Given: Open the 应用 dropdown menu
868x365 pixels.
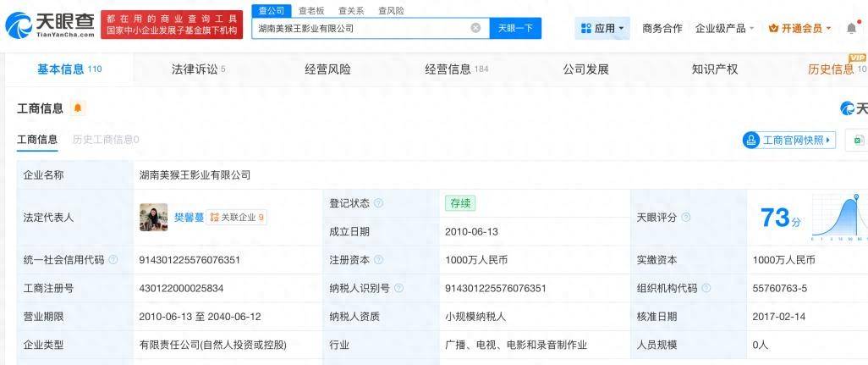Looking at the screenshot, I should [602, 28].
